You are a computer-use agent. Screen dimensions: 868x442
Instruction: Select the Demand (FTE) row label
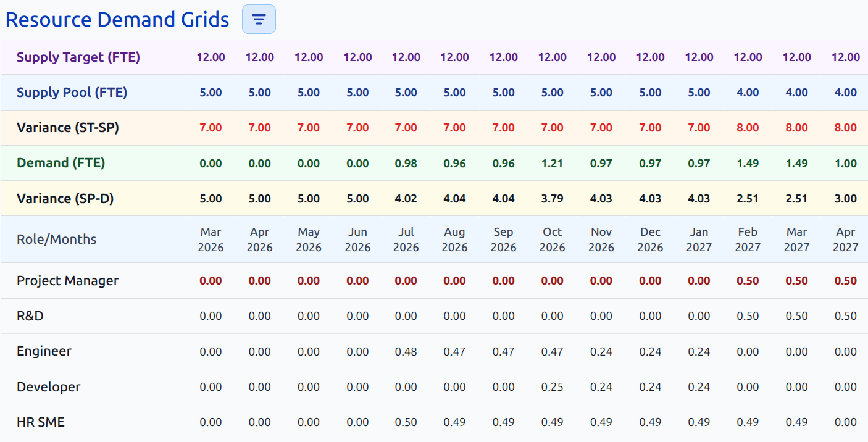(61, 163)
